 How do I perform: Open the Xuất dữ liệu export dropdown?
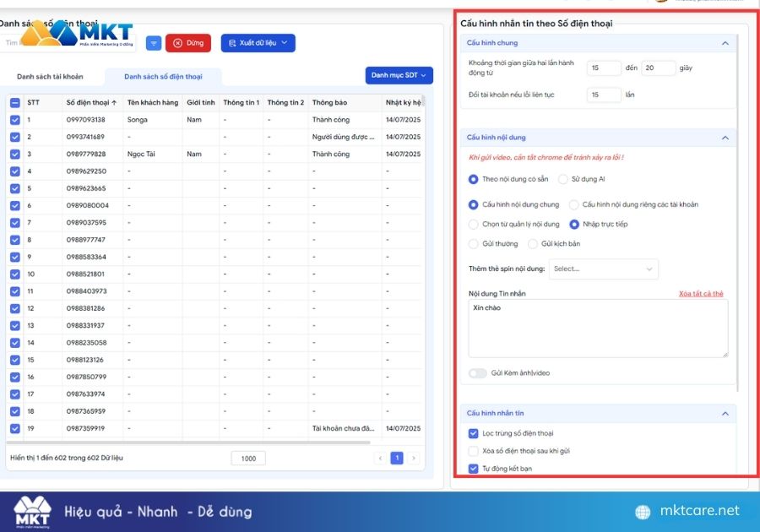[x=258, y=43]
